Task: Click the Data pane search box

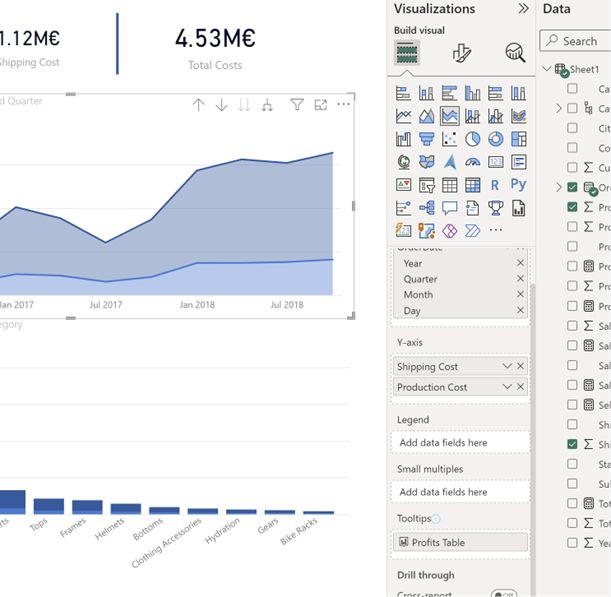Action: coord(576,41)
